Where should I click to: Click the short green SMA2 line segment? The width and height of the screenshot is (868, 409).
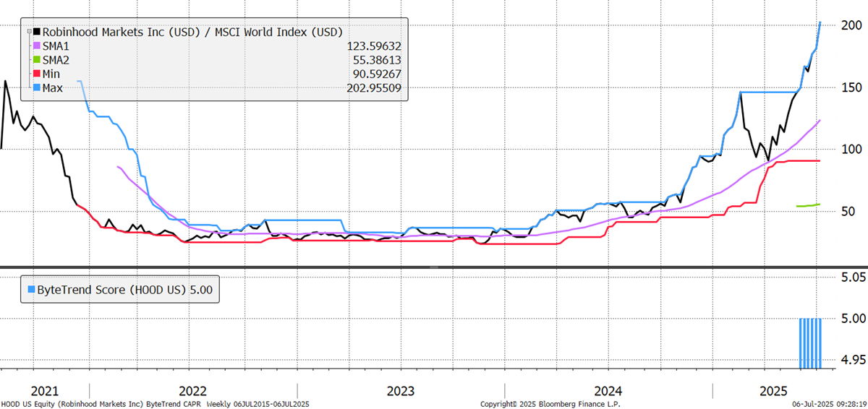coord(808,205)
